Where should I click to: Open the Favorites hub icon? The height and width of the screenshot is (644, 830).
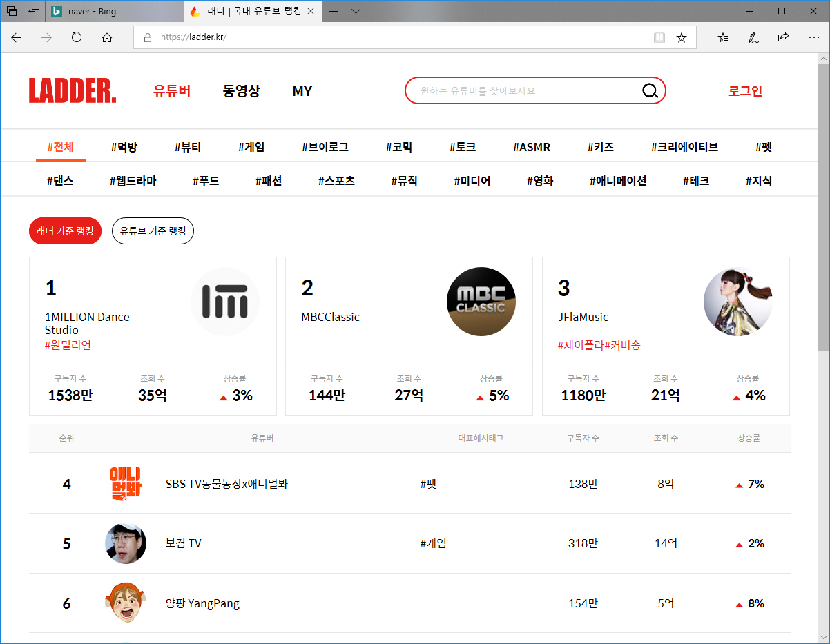(723, 38)
